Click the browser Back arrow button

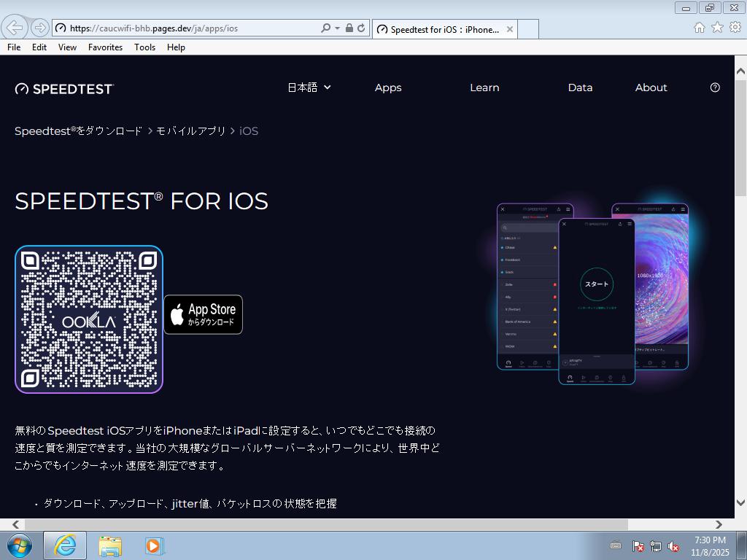pyautogui.click(x=15, y=28)
